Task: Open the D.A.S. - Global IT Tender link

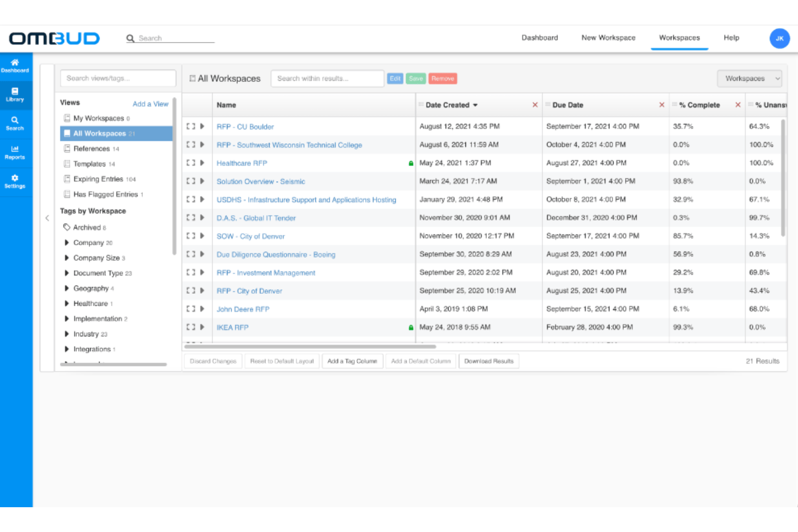Action: pos(256,218)
